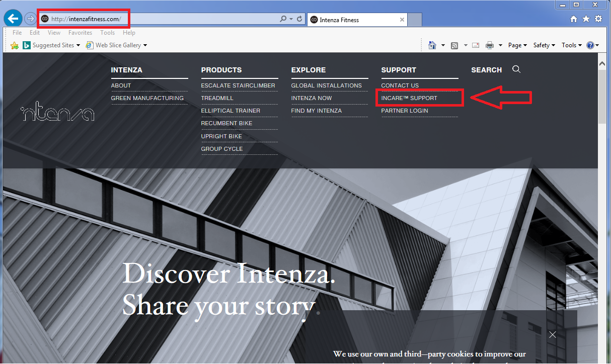Open the Help menu
The height and width of the screenshot is (364, 611).
[x=129, y=33]
